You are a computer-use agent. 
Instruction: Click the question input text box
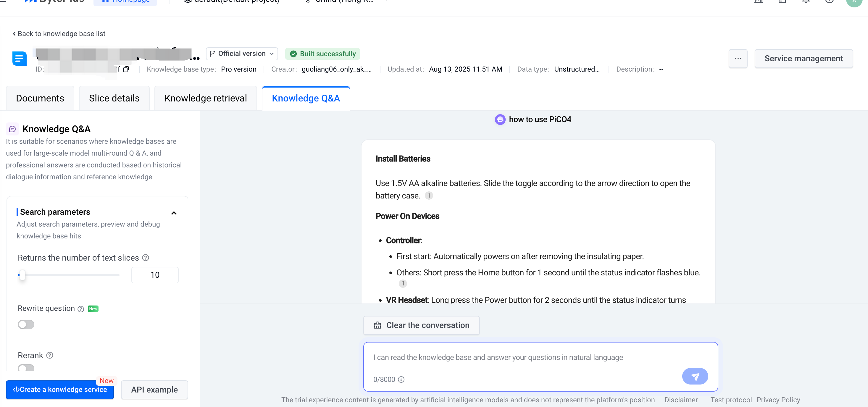[526, 358]
